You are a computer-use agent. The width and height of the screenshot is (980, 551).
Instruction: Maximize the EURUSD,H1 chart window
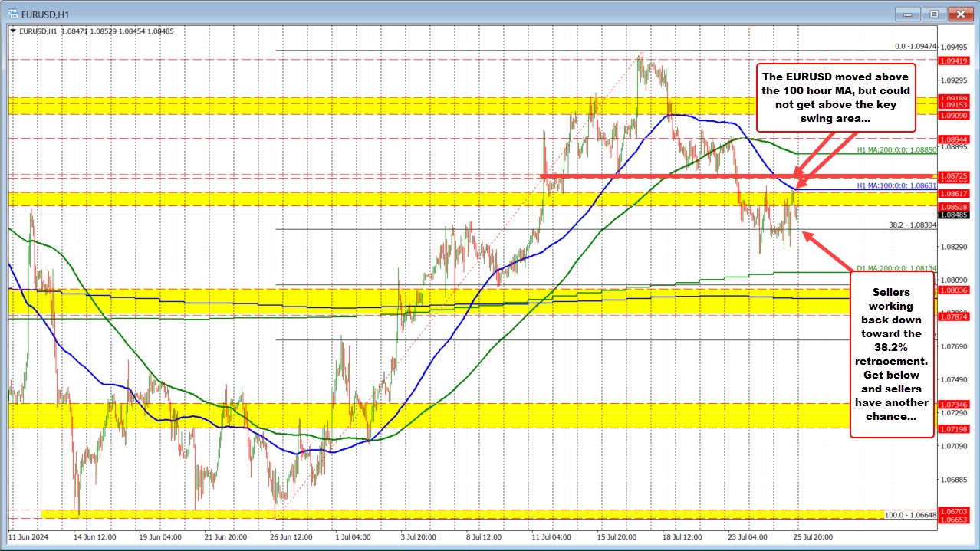click(x=935, y=14)
